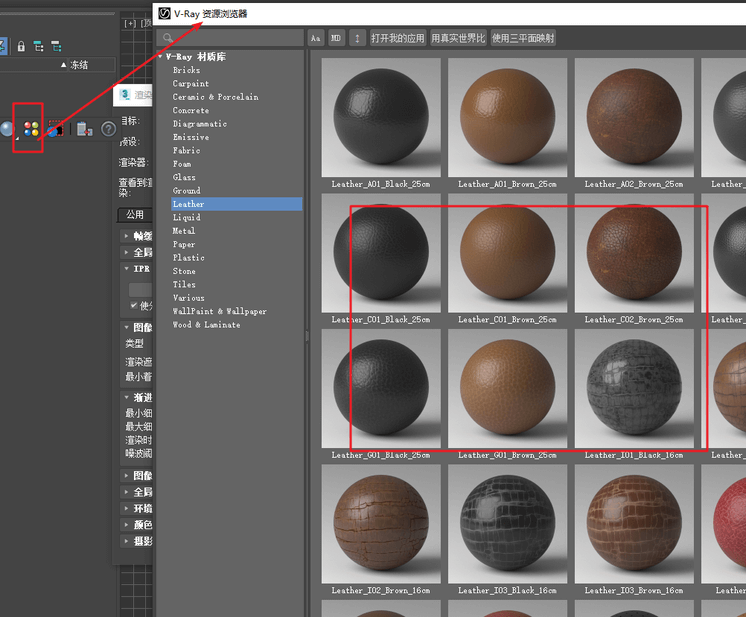Click the search field in V-Ray browser
This screenshot has height=617, width=746.
230,38
